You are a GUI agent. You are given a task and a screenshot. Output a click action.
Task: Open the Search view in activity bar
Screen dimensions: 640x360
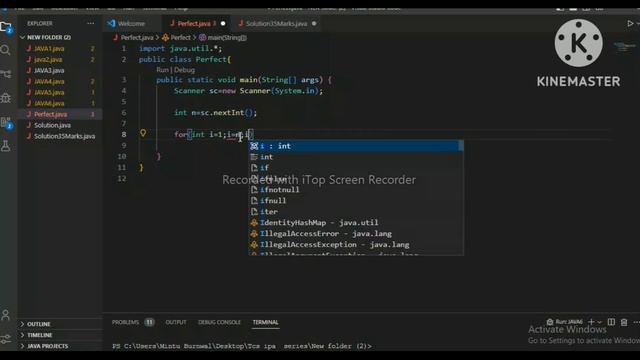click(x=6, y=50)
